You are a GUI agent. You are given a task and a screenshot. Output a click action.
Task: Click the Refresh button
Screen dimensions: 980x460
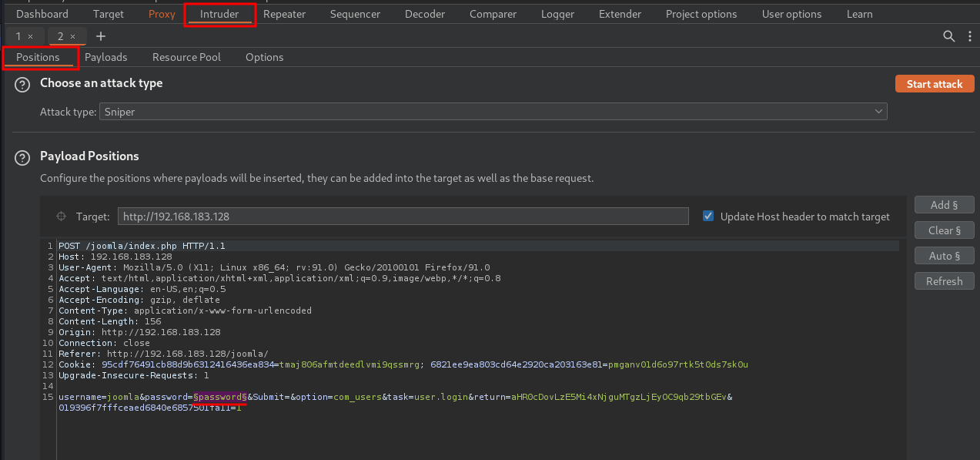click(x=945, y=281)
